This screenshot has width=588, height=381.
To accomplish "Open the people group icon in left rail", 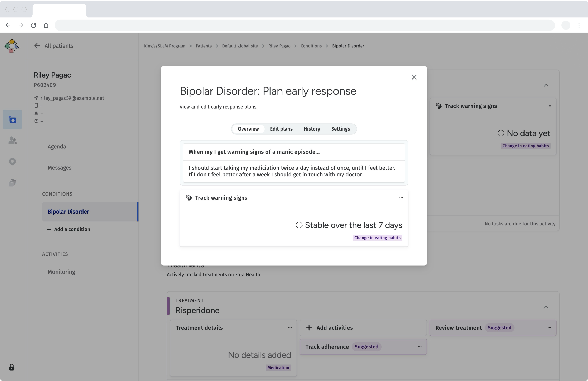I will tap(12, 140).
